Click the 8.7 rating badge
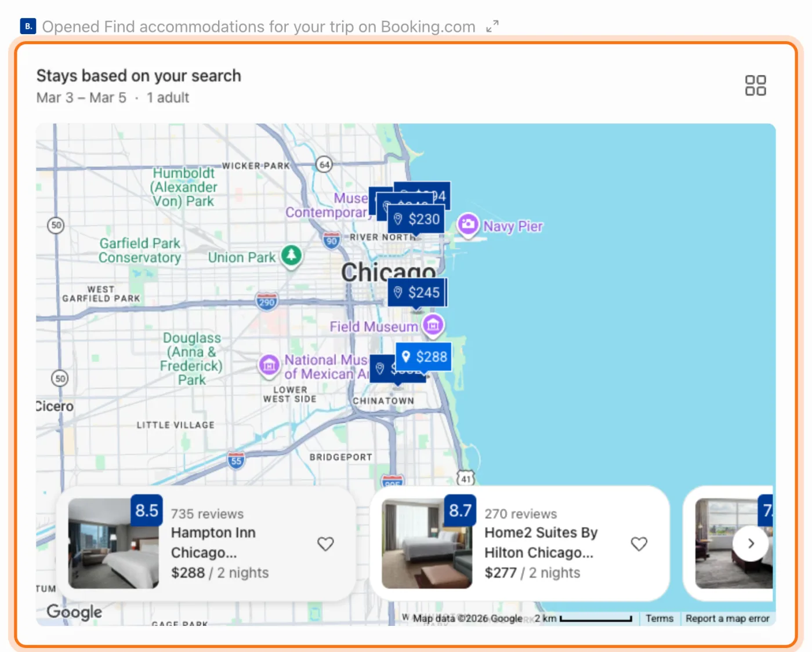This screenshot has height=652, width=812. coord(461,511)
